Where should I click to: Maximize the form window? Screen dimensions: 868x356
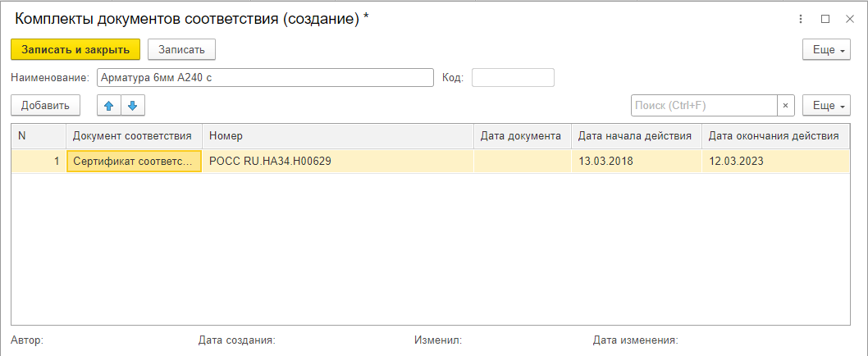825,19
